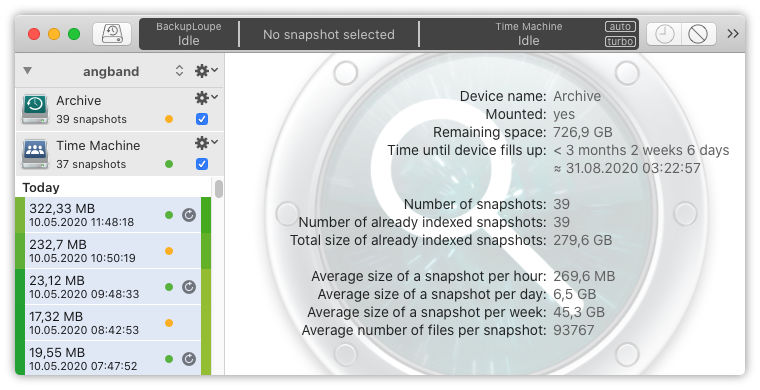This screenshot has height=390, width=760.
Task: Click the Mounted value yes
Action: pyautogui.click(x=564, y=114)
